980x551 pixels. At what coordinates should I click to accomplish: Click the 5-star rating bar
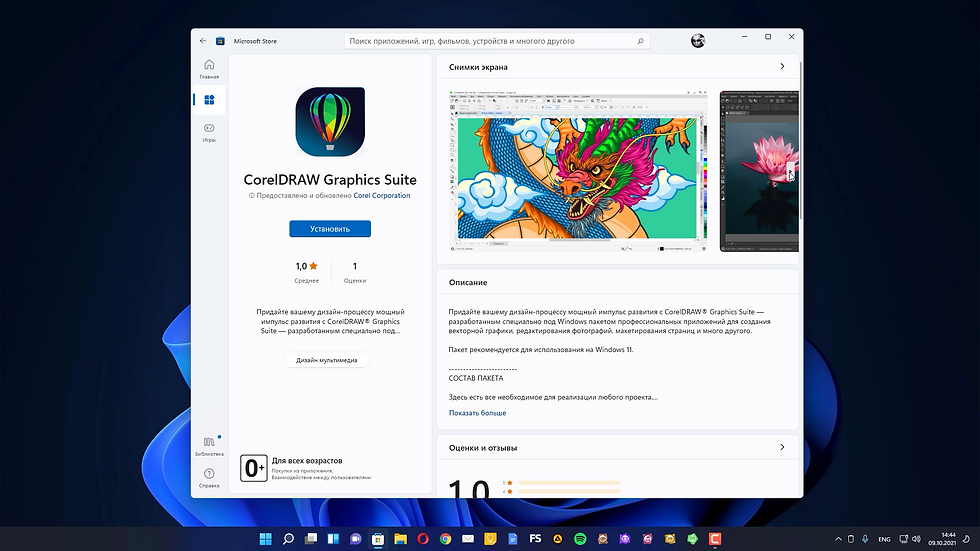(569, 483)
